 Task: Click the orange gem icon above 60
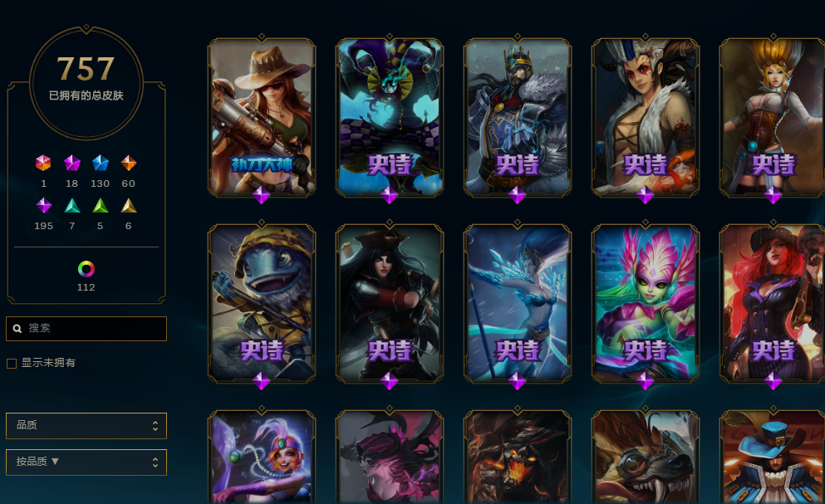coord(129,163)
